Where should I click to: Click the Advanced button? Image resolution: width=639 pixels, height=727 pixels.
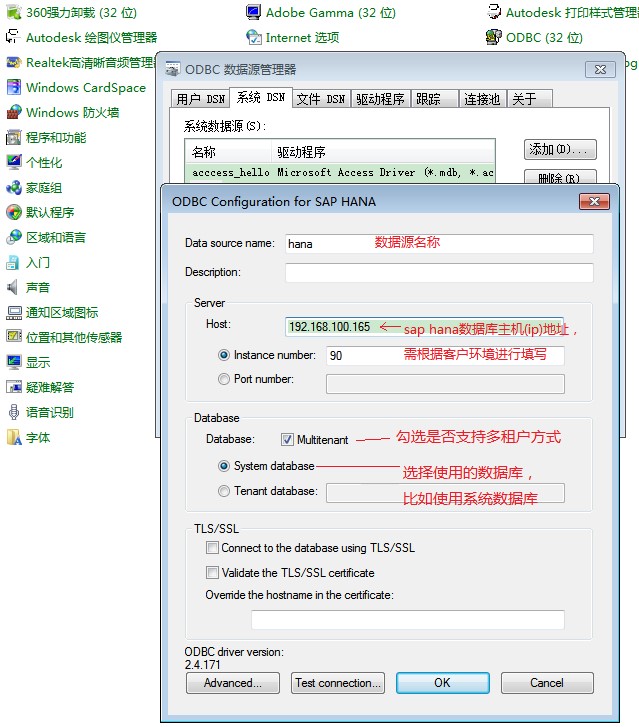point(233,683)
